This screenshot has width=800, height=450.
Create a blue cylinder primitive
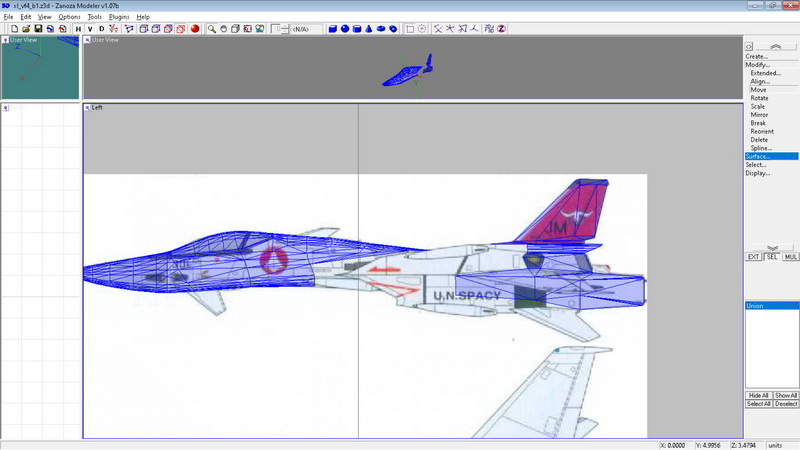point(357,29)
